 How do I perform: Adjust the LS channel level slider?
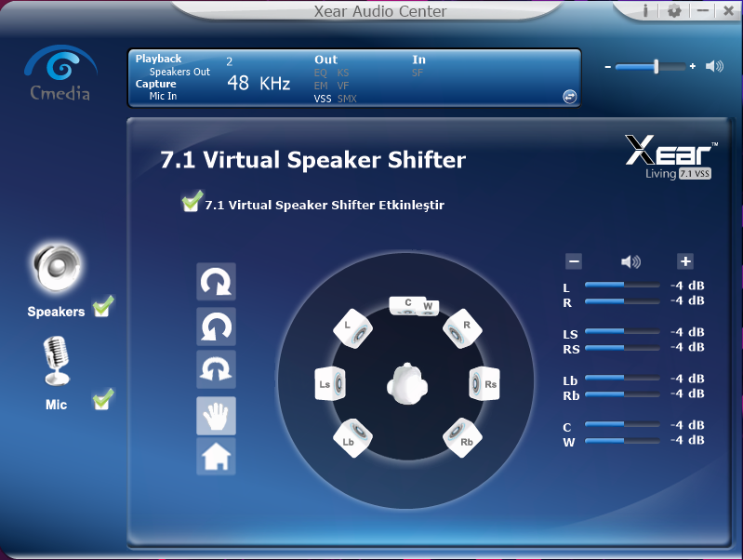(622, 331)
